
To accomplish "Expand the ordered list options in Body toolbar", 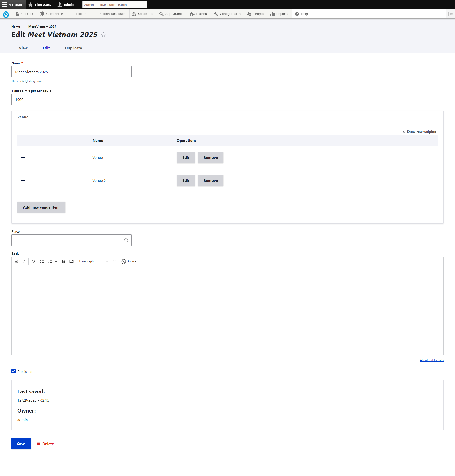I will (55, 261).
